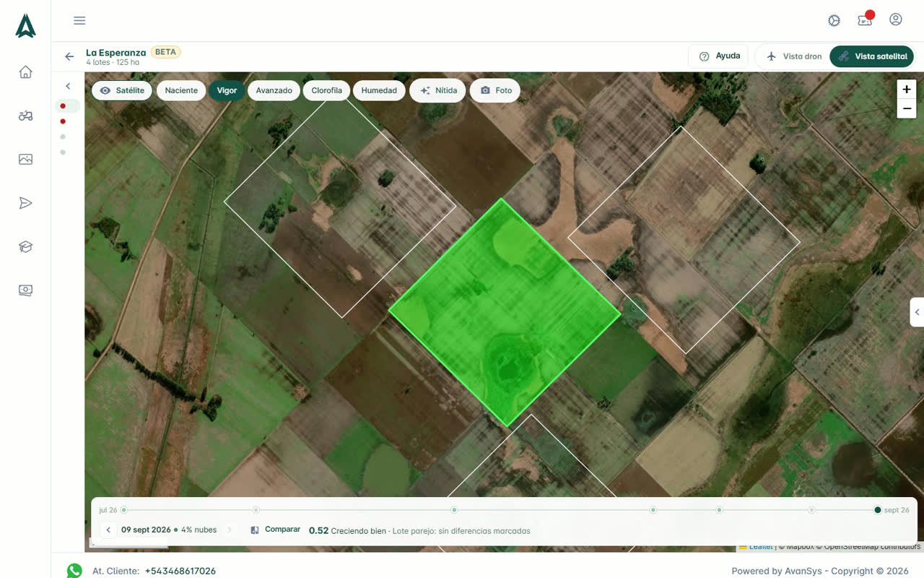Zoom out on the map
The height and width of the screenshot is (578, 924).
(907, 108)
